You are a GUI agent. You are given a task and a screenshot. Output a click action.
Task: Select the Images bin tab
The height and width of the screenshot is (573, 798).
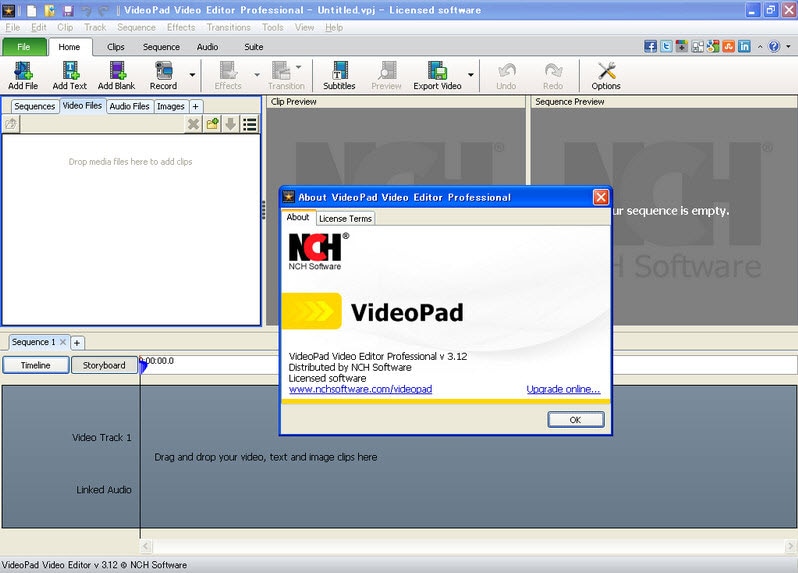click(x=171, y=106)
